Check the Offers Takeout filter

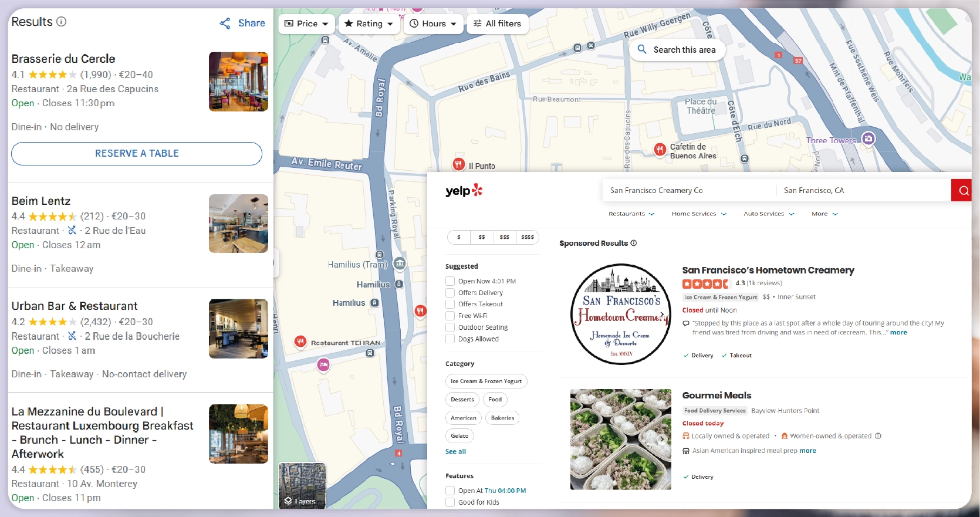pos(450,304)
